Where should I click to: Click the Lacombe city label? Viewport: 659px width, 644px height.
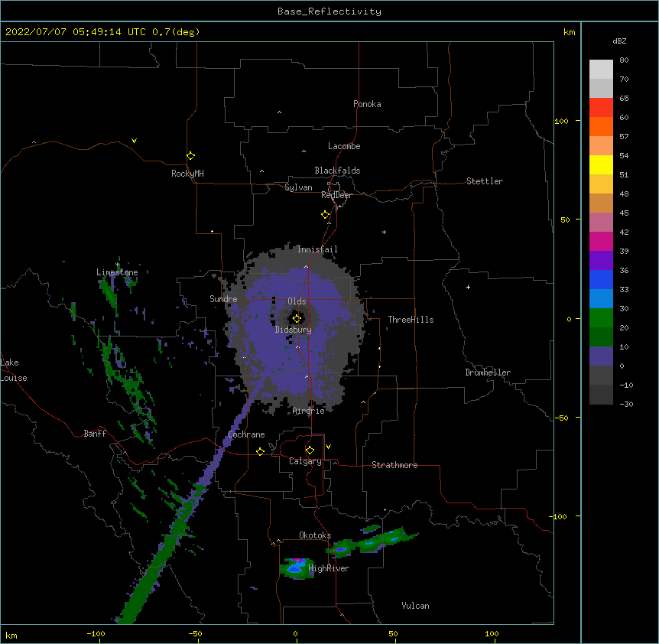[x=344, y=146]
